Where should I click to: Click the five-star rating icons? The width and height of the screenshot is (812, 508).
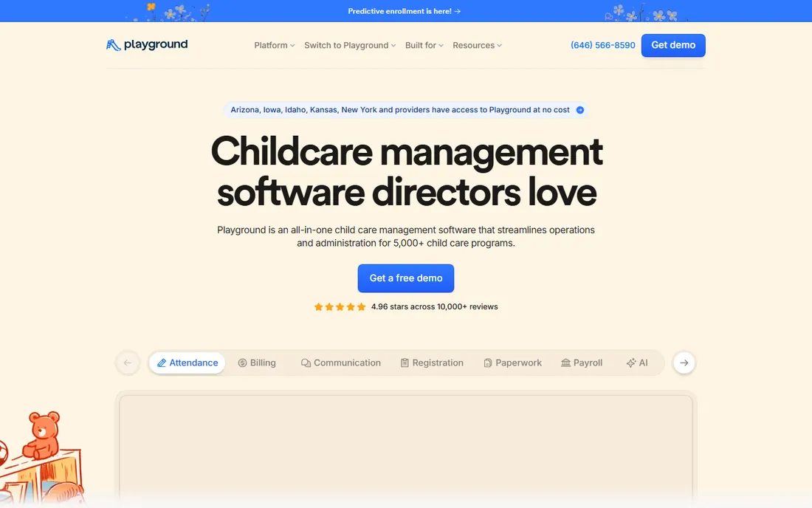[x=340, y=306]
